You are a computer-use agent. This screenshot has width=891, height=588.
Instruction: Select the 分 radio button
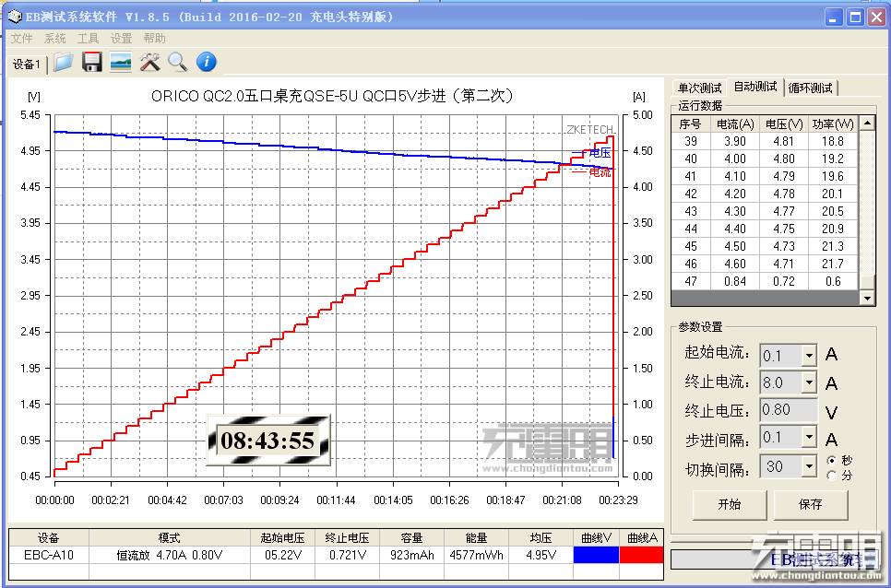point(832,476)
